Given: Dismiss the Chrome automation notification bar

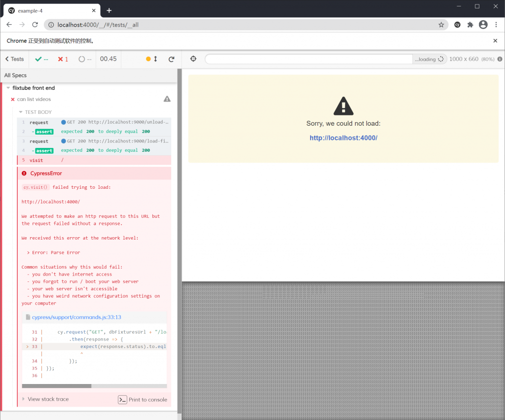Looking at the screenshot, I should (x=496, y=41).
